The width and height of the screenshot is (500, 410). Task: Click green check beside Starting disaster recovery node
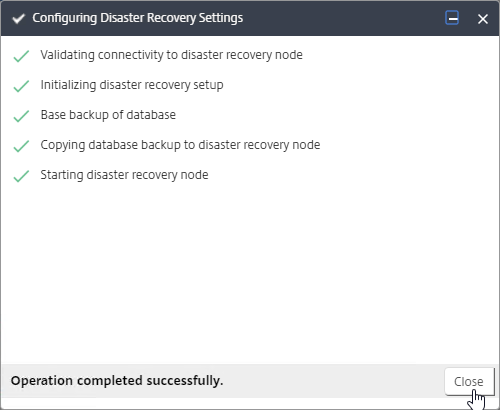click(x=21, y=176)
